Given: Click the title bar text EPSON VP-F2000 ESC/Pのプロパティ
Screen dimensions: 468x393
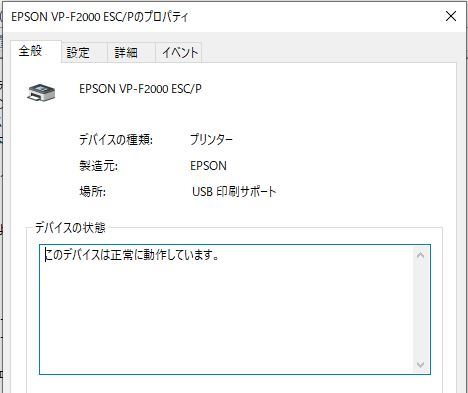Looking at the screenshot, I should pos(100,17).
